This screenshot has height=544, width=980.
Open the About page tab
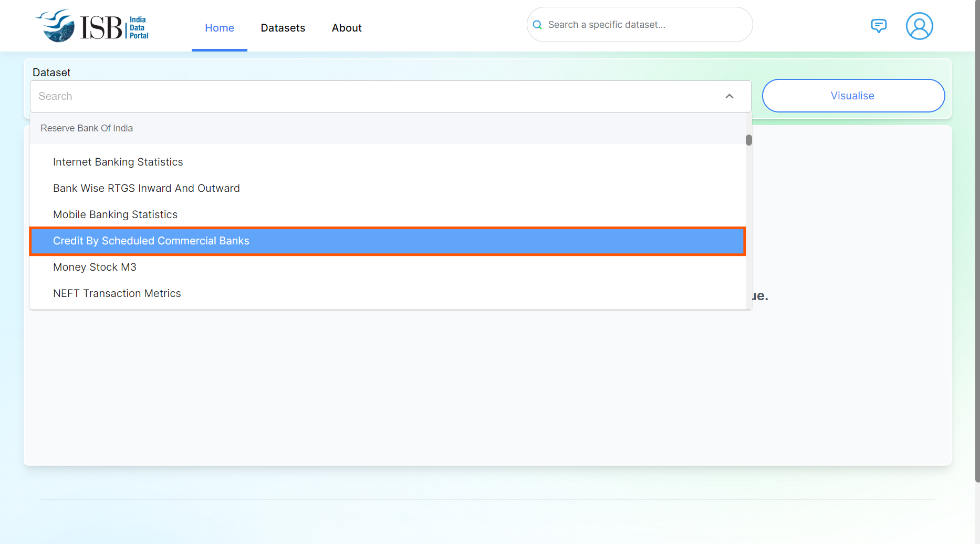click(x=347, y=28)
